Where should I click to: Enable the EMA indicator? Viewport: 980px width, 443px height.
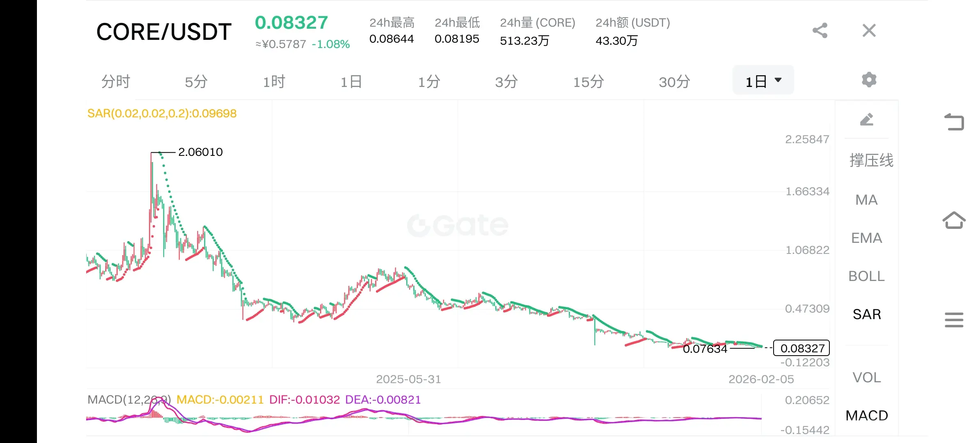pyautogui.click(x=866, y=238)
